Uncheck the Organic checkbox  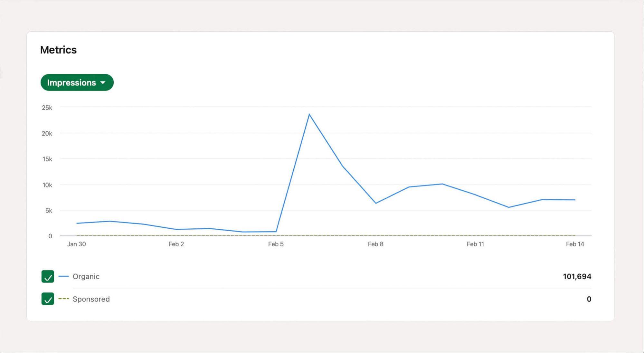47,276
